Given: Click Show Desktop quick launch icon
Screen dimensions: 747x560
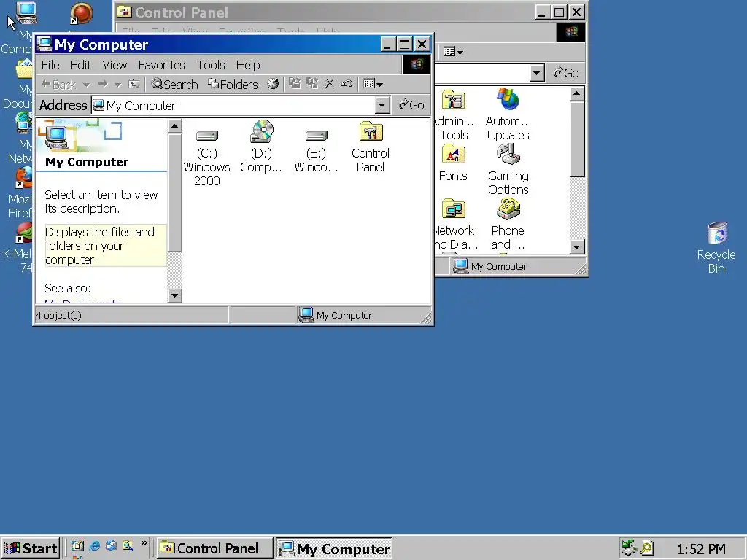Looking at the screenshot, I should (x=77, y=546).
